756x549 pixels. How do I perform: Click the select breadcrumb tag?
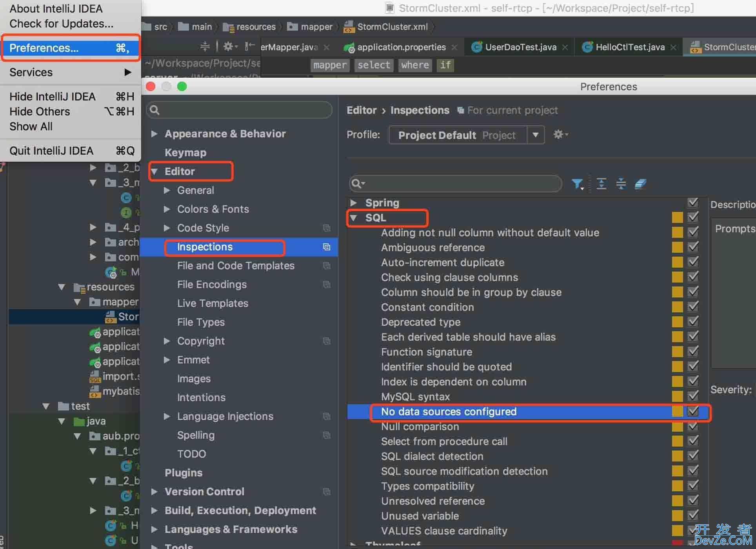pyautogui.click(x=374, y=65)
